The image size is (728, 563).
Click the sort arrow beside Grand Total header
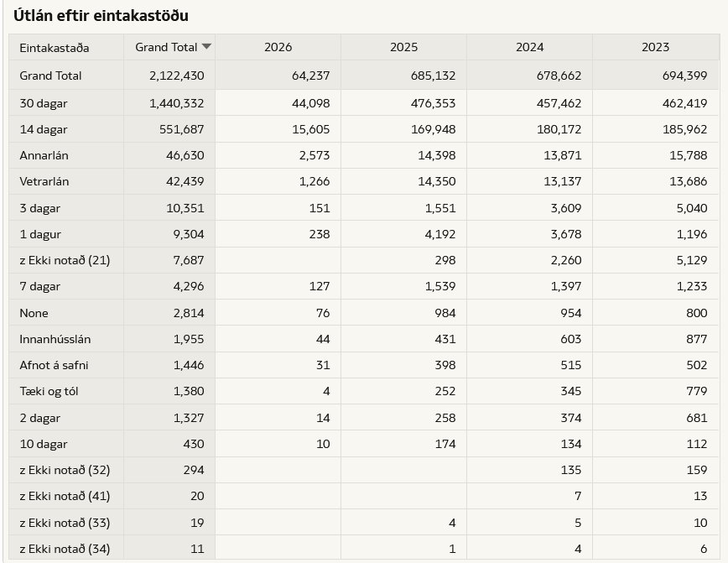point(206,47)
